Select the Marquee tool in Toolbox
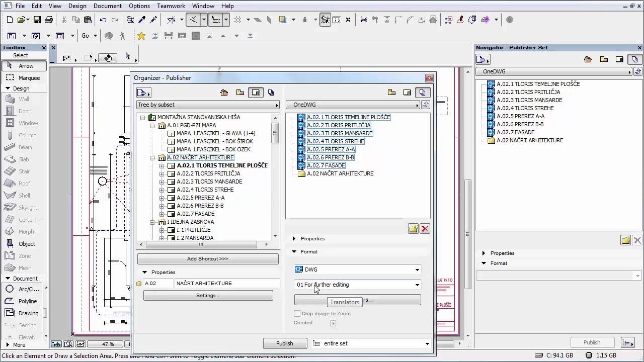This screenshot has width=644, height=362. (x=24, y=78)
